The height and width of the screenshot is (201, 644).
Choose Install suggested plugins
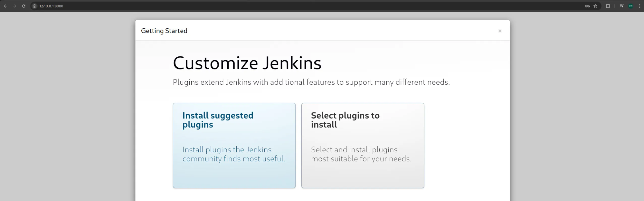(x=234, y=145)
